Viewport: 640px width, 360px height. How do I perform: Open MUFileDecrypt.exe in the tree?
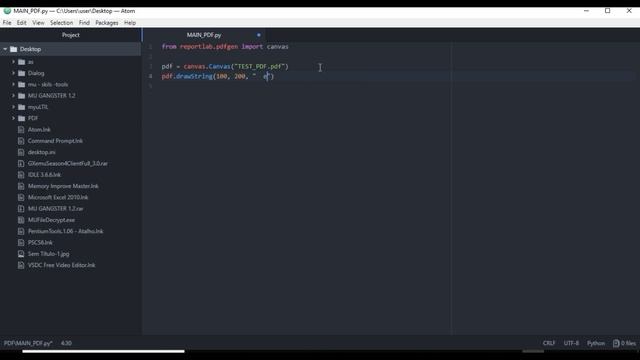51,220
